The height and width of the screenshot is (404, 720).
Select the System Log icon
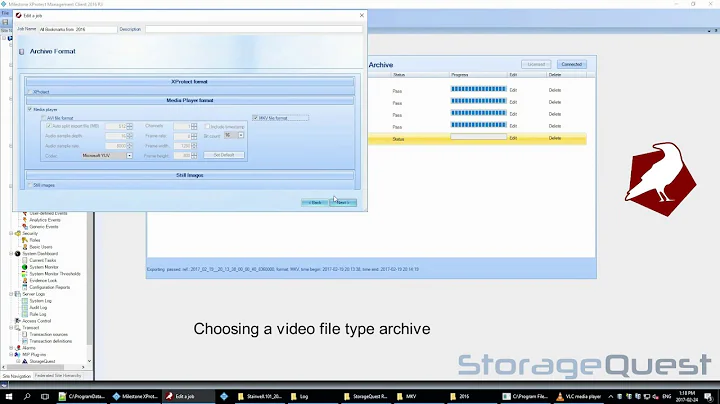(x=25, y=301)
